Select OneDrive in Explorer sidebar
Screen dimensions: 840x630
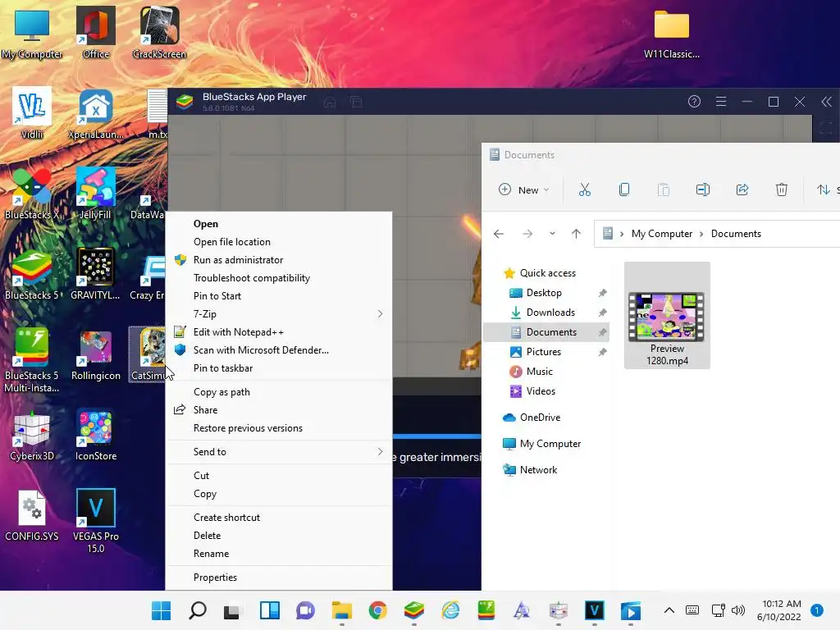click(540, 417)
